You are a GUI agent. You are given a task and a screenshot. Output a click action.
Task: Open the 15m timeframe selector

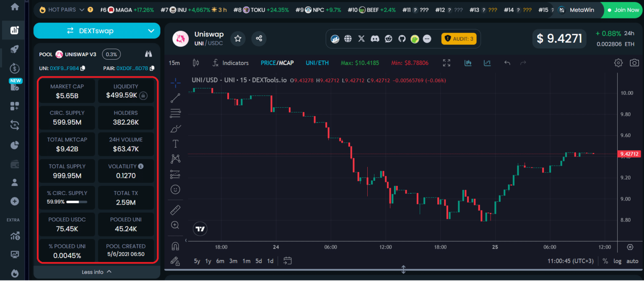click(x=174, y=62)
